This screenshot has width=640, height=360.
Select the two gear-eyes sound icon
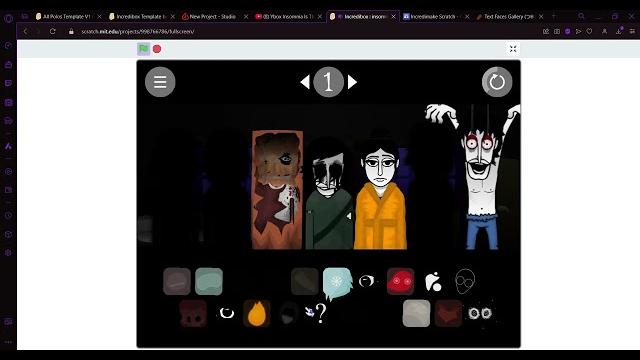(x=480, y=313)
